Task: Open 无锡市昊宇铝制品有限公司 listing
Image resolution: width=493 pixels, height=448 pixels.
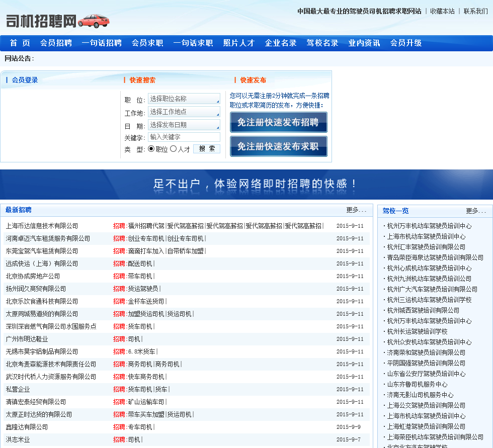Action: tap(42, 351)
